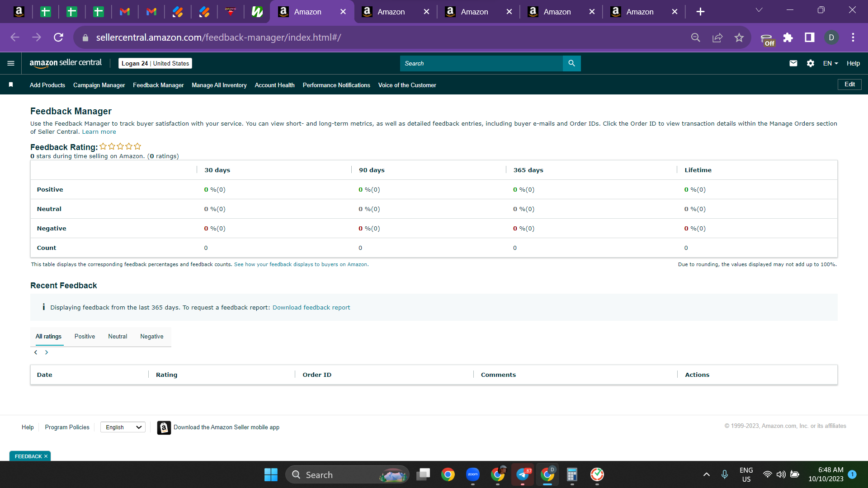Toggle the browser side panel icon

pyautogui.click(x=810, y=38)
